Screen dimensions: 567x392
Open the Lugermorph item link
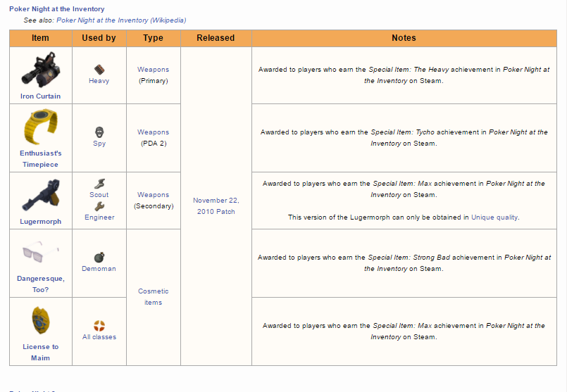(41, 222)
